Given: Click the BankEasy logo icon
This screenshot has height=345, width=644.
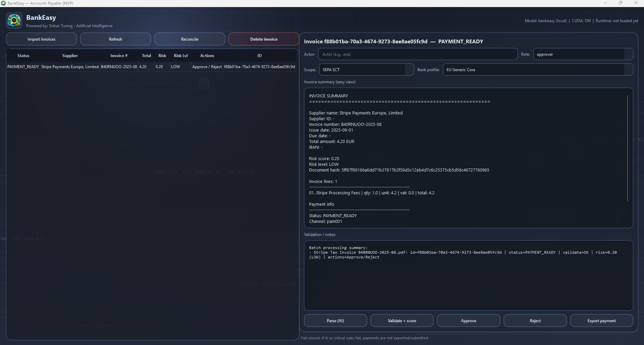Looking at the screenshot, I should tap(14, 20).
